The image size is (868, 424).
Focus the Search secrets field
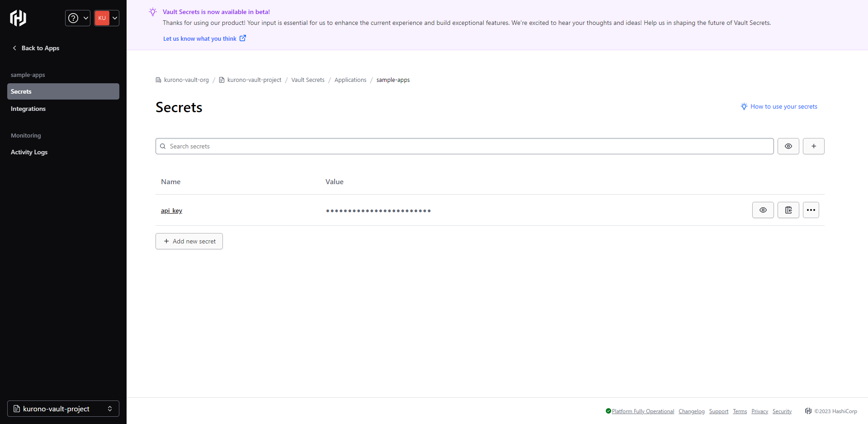coord(465,146)
